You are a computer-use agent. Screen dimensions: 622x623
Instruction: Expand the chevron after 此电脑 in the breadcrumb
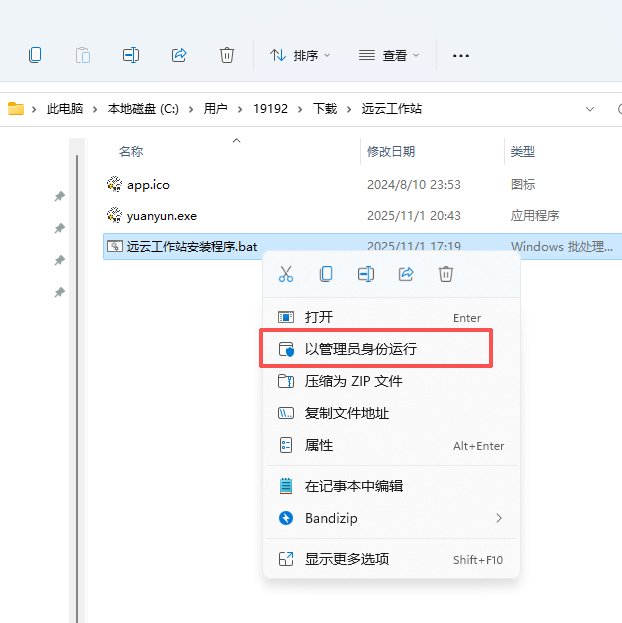pyautogui.click(x=95, y=109)
